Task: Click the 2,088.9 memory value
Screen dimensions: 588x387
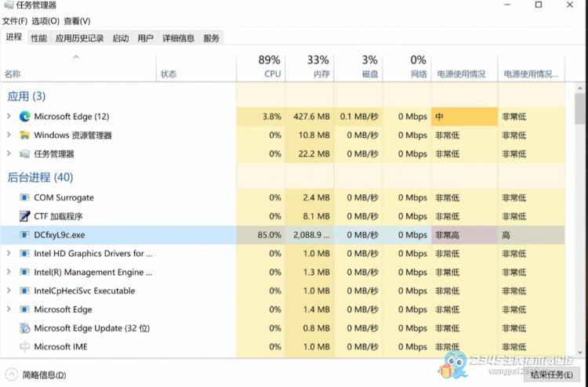Action: 311,235
